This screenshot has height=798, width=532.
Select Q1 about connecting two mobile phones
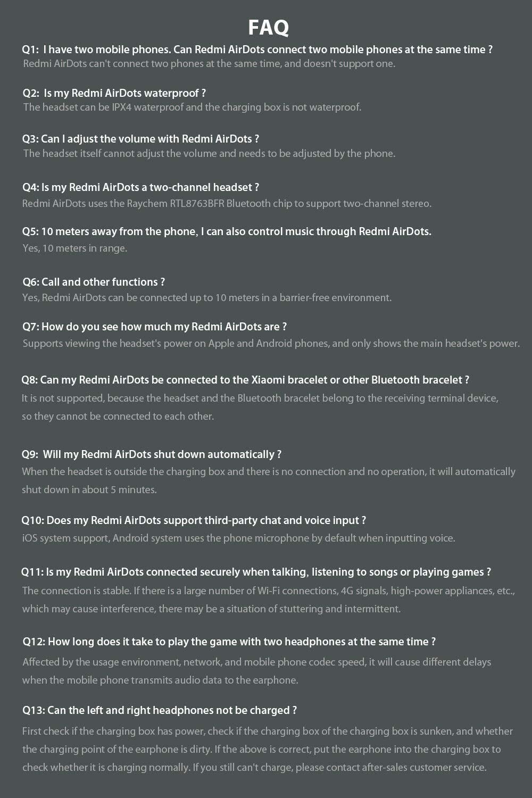pyautogui.click(x=257, y=49)
